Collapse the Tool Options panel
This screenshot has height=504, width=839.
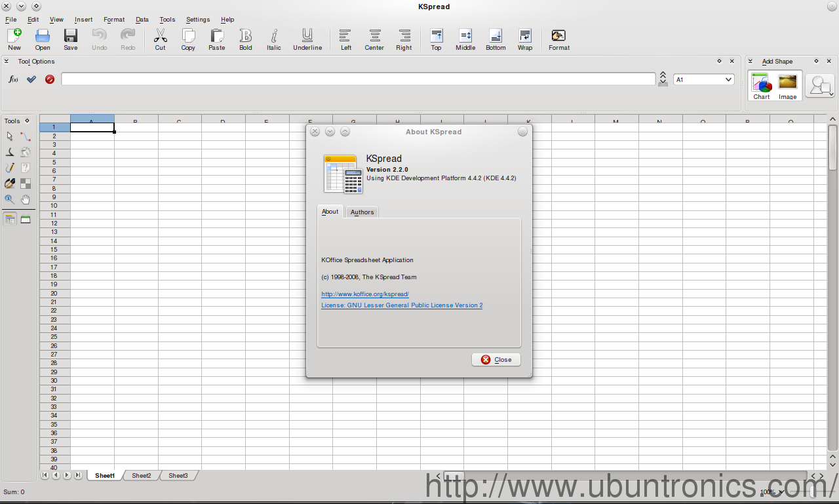[x=7, y=62]
